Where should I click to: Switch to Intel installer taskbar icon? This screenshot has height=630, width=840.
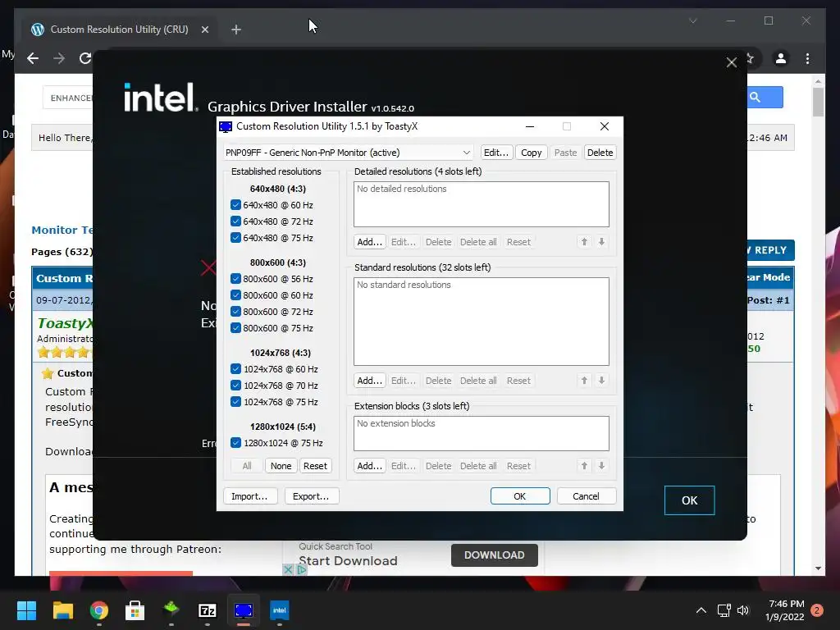click(x=280, y=610)
